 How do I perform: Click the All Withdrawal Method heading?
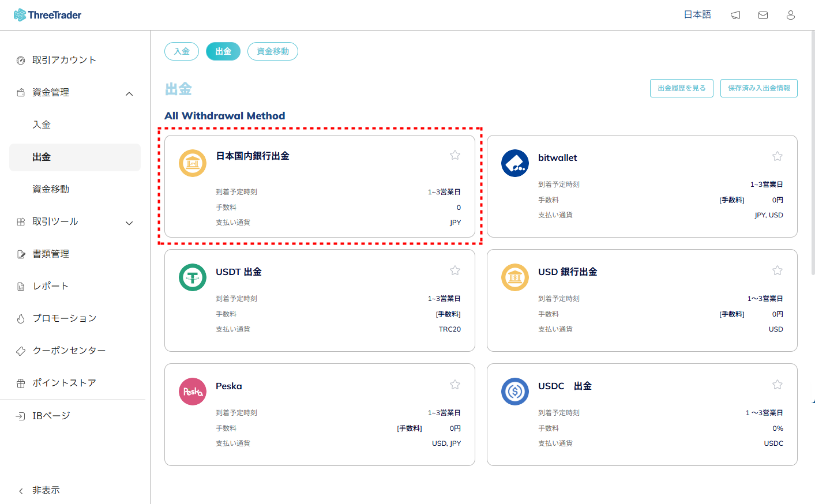pos(225,116)
